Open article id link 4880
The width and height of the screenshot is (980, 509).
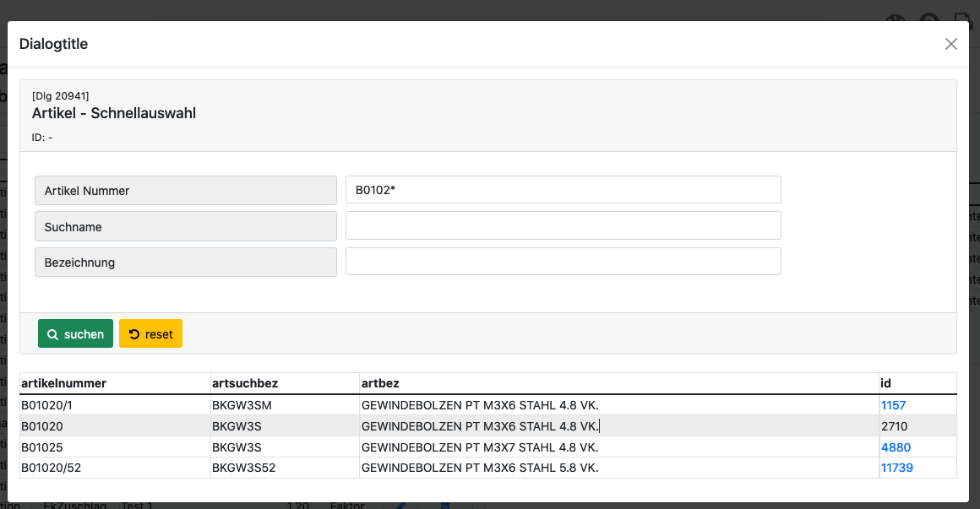[x=896, y=447]
